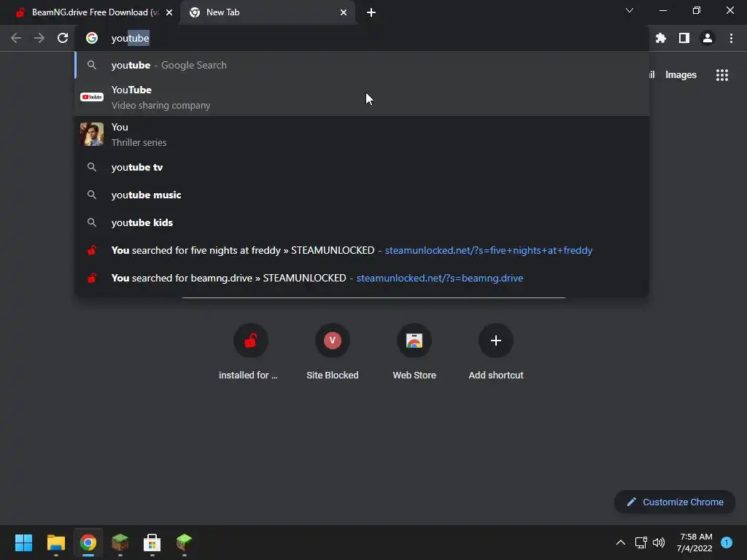Pick the 'youtube tv' suggestion
Viewport: 747px width, 560px height.
pyautogui.click(x=362, y=167)
